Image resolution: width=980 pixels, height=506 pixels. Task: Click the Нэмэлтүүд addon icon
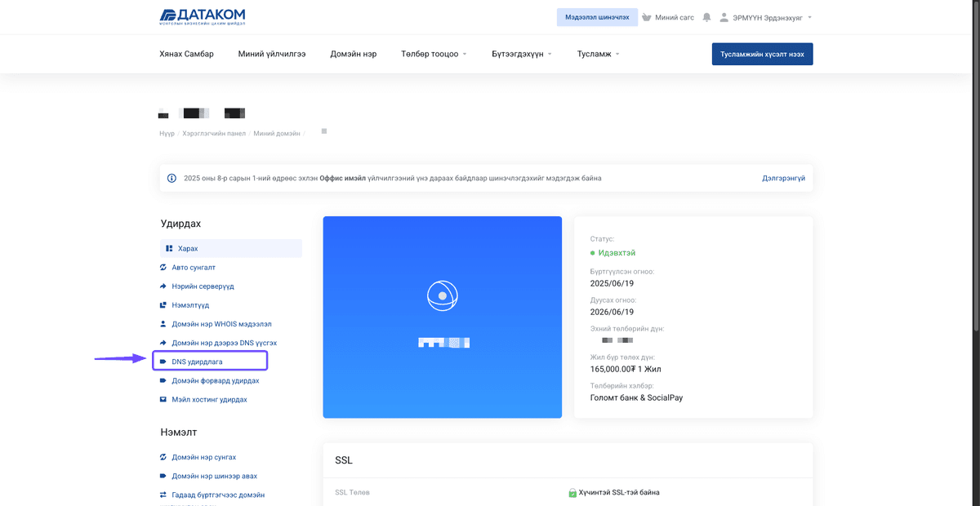coord(163,305)
